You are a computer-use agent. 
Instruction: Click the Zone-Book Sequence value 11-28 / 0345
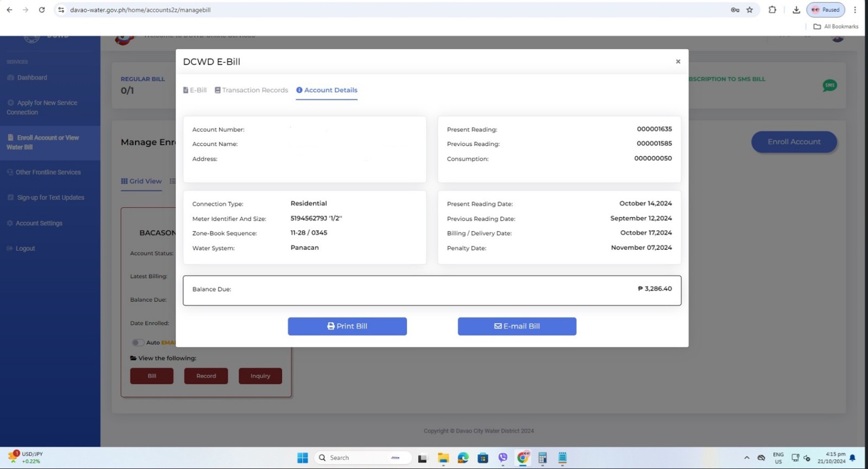(x=309, y=233)
